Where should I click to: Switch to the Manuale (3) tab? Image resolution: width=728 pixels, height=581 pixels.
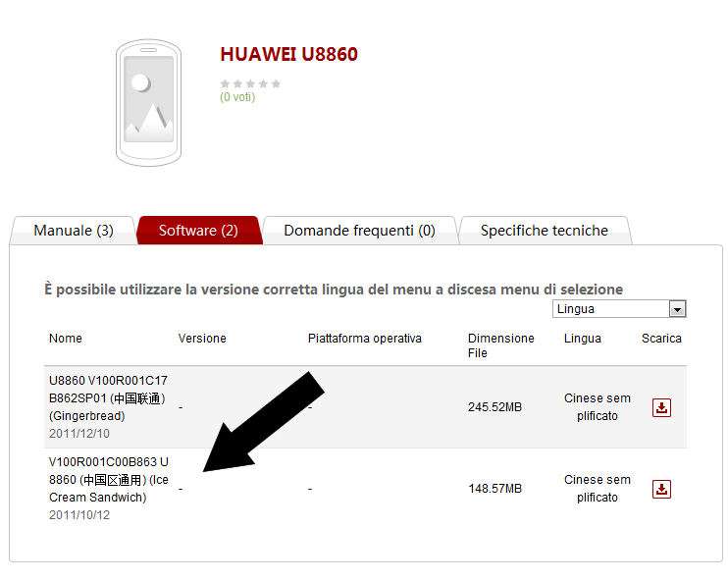click(74, 231)
